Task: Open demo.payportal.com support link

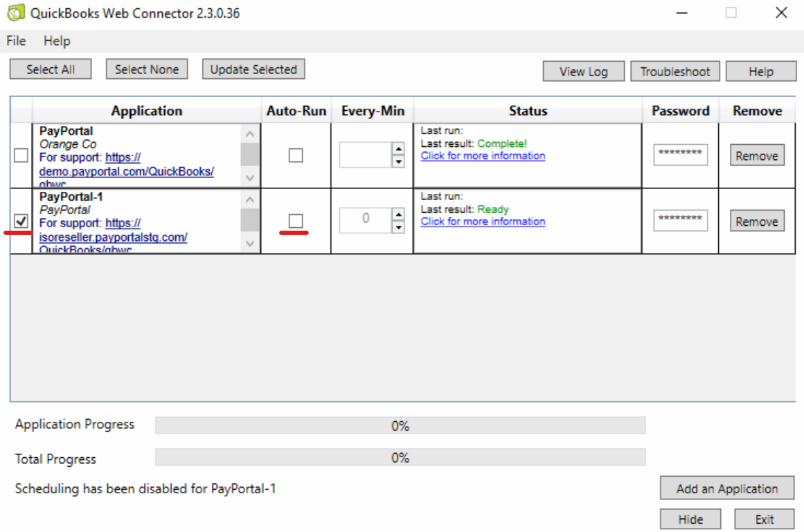Action: tap(126, 171)
